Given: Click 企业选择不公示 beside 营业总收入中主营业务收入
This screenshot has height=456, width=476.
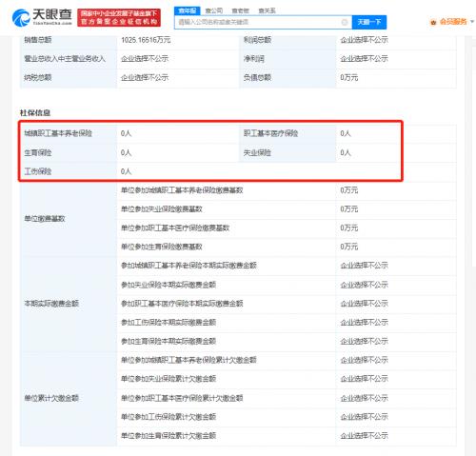Looking at the screenshot, I should pyautogui.click(x=145, y=59).
